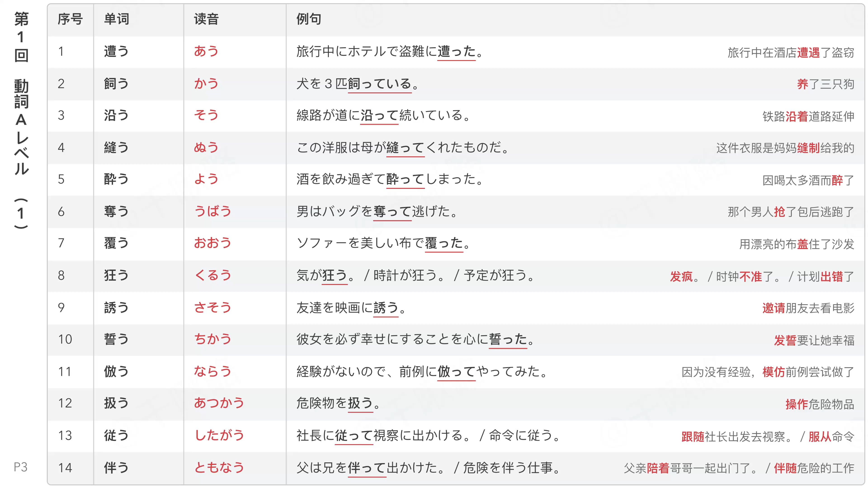
Task: Click the reading ともなう in row 14
Action: click(x=219, y=467)
